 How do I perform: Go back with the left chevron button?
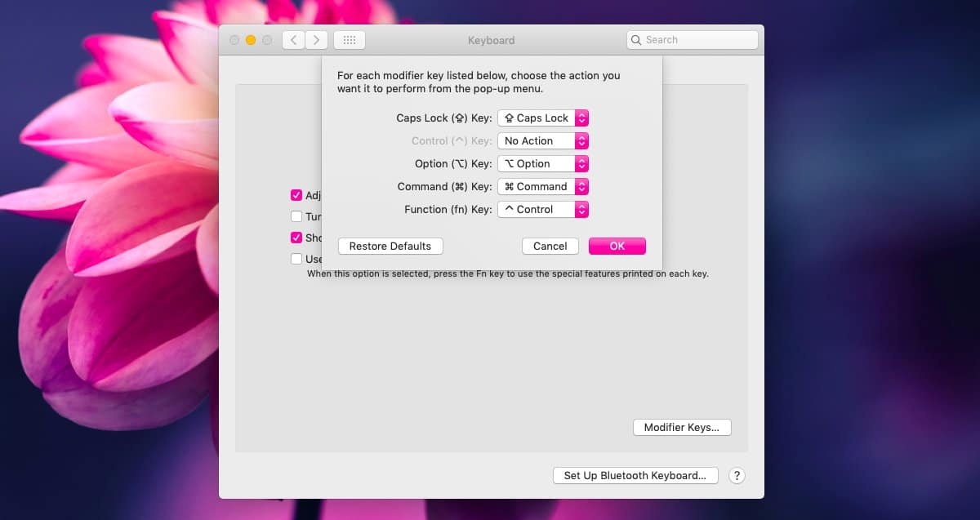(293, 40)
